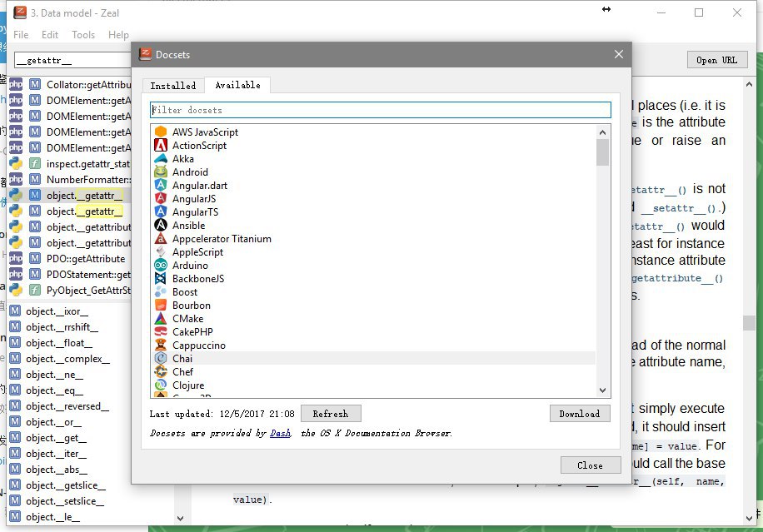Open the Available tab
This screenshot has width=763, height=532.
click(x=237, y=85)
